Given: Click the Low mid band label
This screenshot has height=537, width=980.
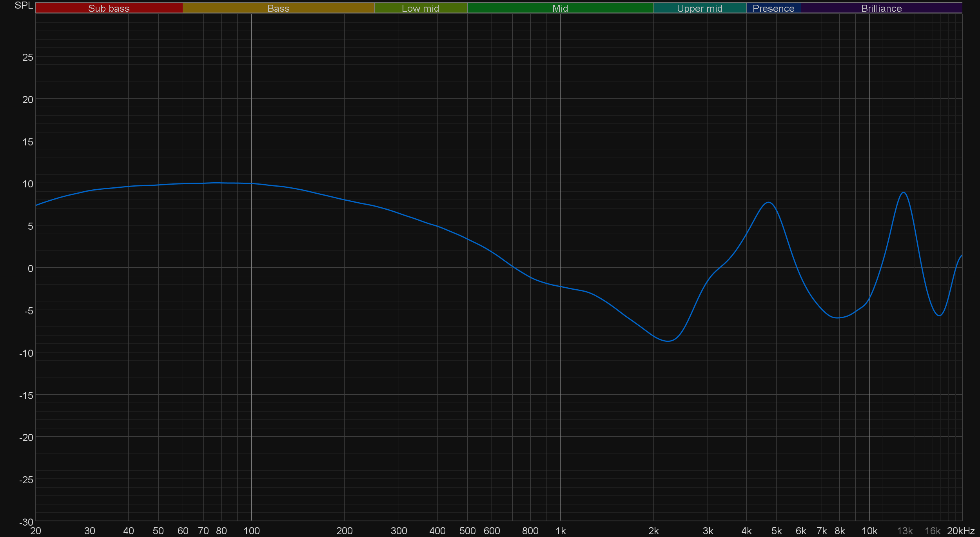Looking at the screenshot, I should tap(420, 8).
